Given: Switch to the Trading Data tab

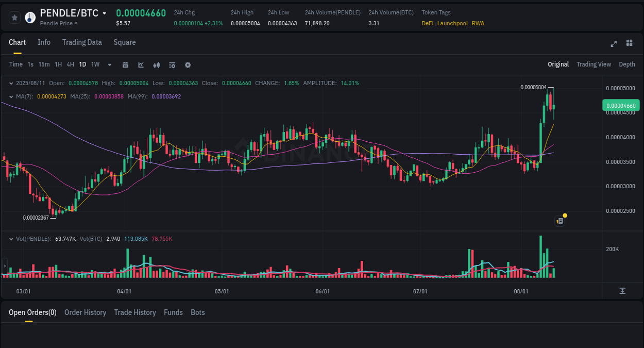Looking at the screenshot, I should (82, 42).
